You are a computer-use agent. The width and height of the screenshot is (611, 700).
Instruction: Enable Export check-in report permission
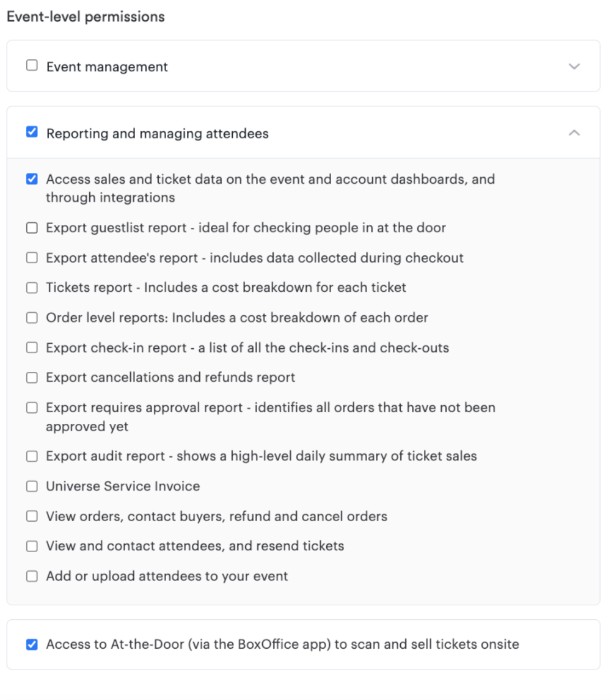[x=32, y=348]
